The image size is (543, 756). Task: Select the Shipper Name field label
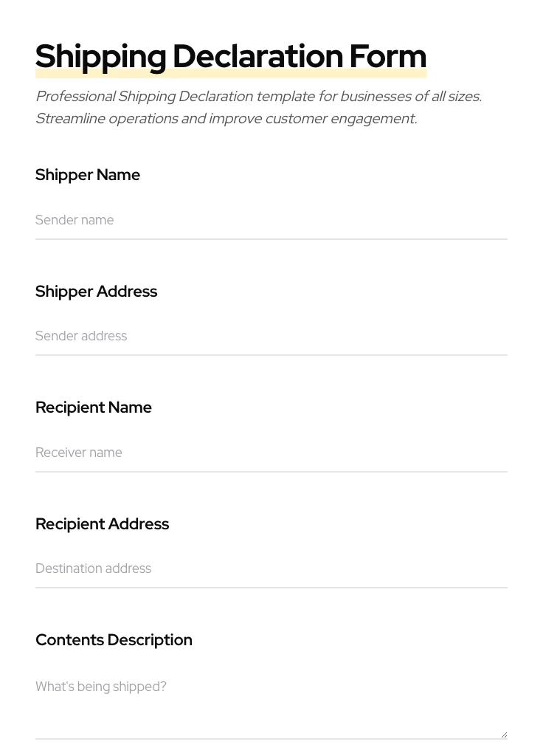click(88, 175)
